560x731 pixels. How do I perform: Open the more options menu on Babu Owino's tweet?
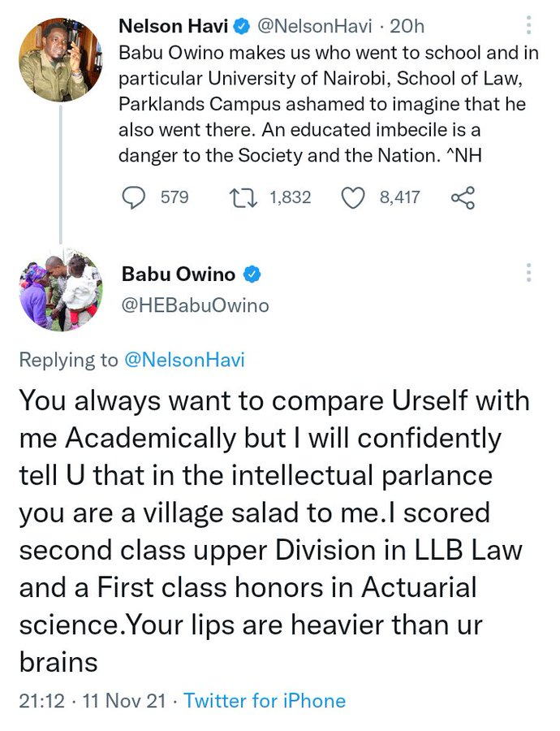pos(529,273)
